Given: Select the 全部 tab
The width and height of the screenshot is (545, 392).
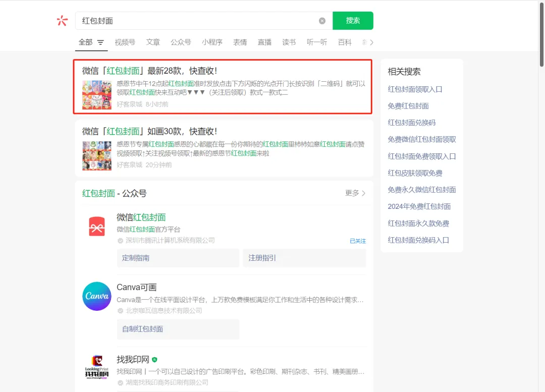Looking at the screenshot, I should 85,42.
